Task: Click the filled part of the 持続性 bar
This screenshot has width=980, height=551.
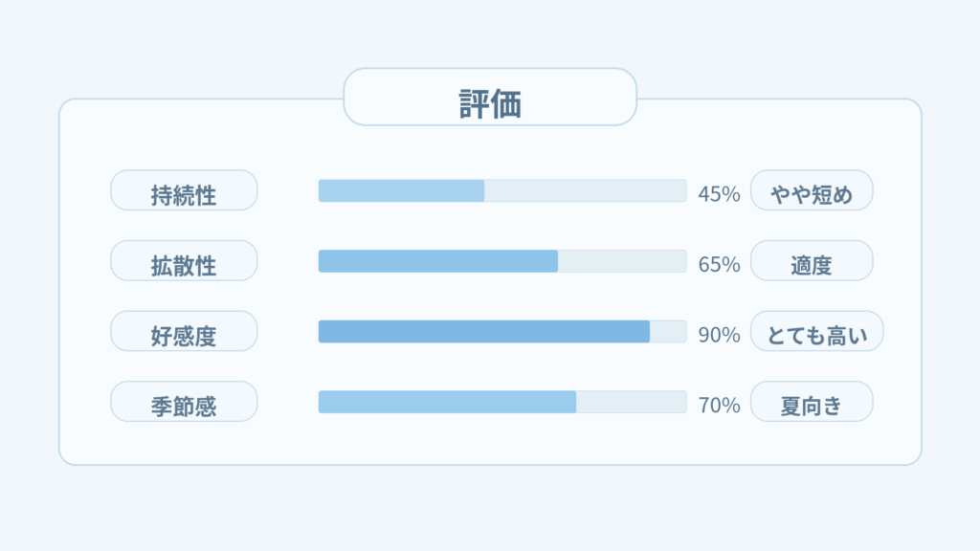Action: coord(401,190)
